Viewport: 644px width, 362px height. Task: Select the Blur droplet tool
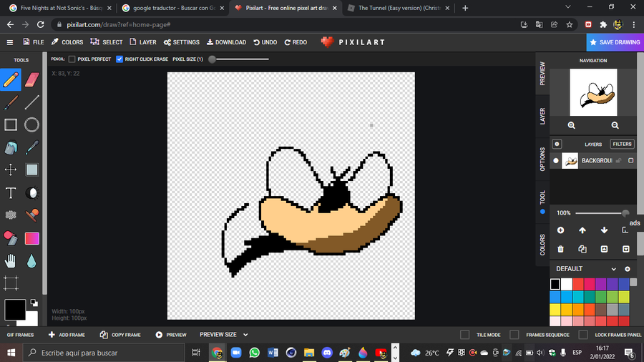pyautogui.click(x=31, y=260)
